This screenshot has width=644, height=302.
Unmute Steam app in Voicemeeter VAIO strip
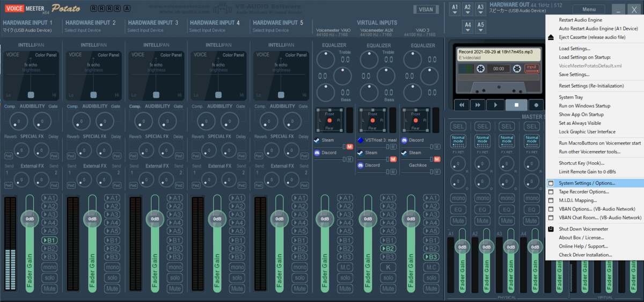350,146
